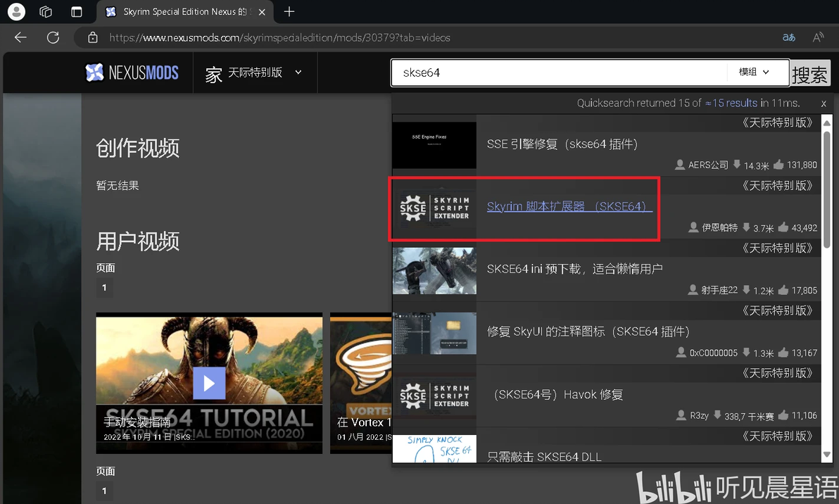Open the Vortex video thumbnail
Screen dimensions: 839x504
(361, 383)
